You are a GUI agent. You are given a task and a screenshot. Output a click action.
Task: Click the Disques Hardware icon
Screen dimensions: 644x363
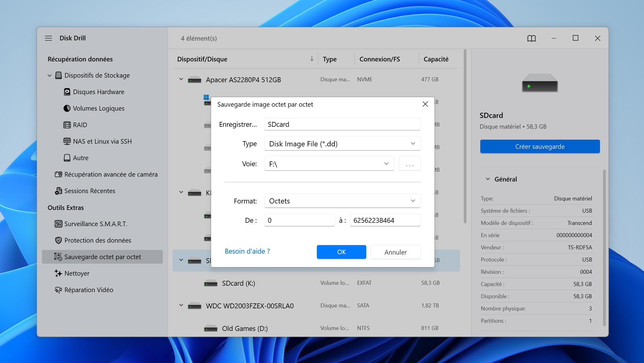pyautogui.click(x=67, y=92)
